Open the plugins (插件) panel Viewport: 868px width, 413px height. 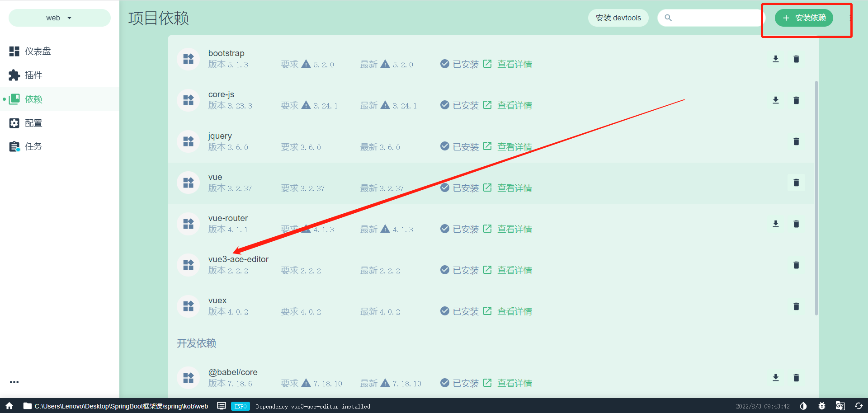coord(34,75)
